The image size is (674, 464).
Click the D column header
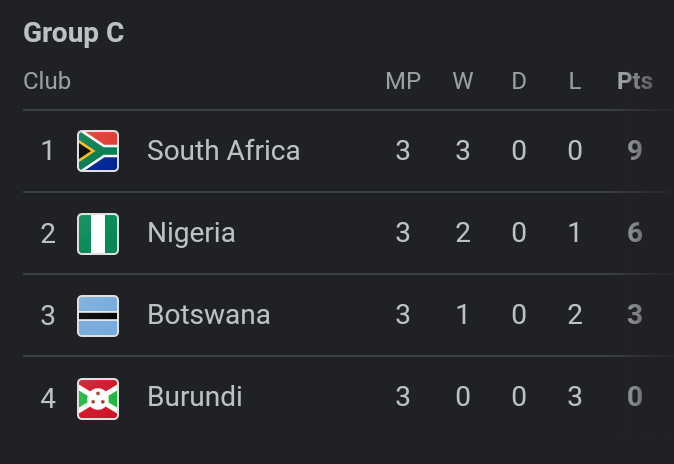click(519, 82)
